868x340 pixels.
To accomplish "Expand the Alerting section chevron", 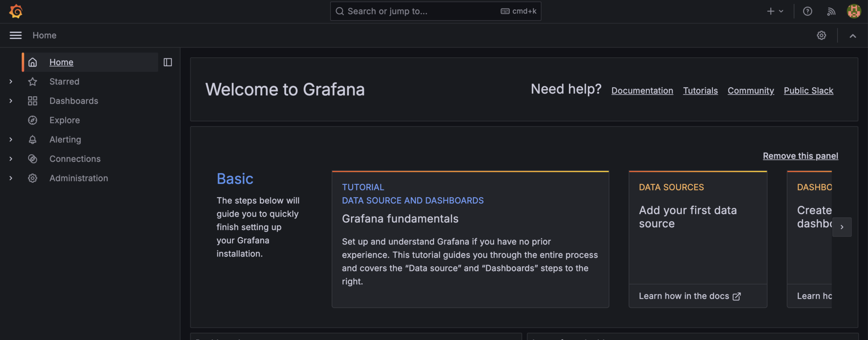I will (11, 139).
